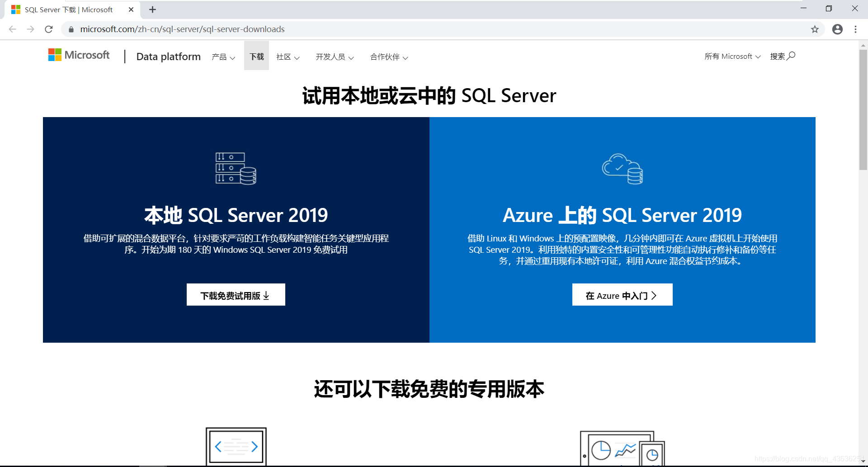Image resolution: width=868 pixels, height=467 pixels.
Task: Close the SQL Server 下载 tab
Action: pyautogui.click(x=131, y=9)
